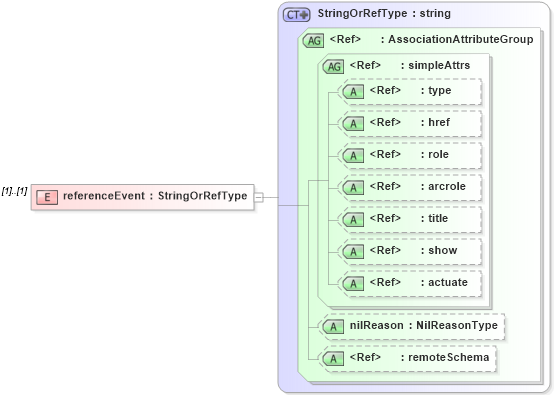Click the A icon of nilReason attribute

tap(333, 327)
